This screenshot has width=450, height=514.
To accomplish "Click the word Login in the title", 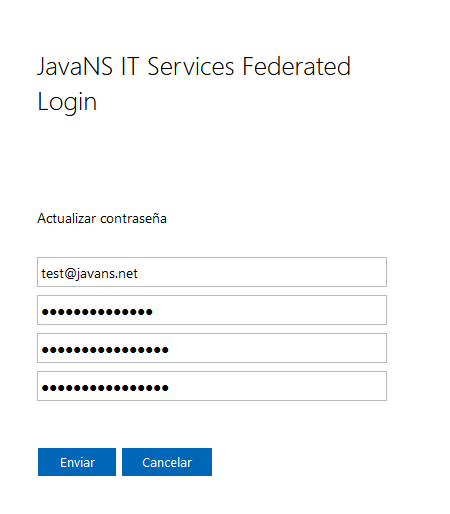I will [67, 102].
